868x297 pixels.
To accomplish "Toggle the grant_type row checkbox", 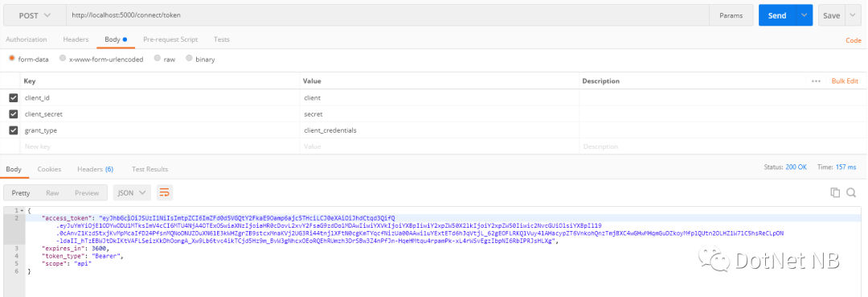I will tap(14, 130).
